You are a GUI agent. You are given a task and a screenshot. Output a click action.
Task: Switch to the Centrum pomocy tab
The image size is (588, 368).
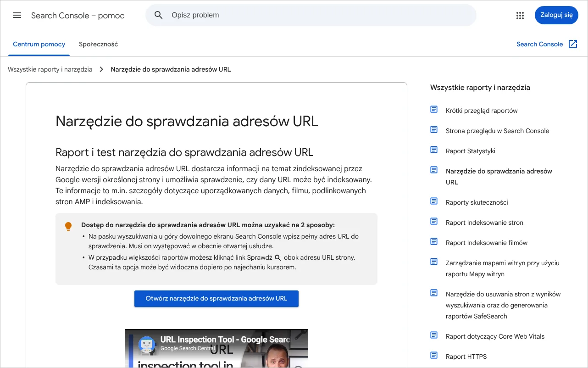tap(39, 45)
